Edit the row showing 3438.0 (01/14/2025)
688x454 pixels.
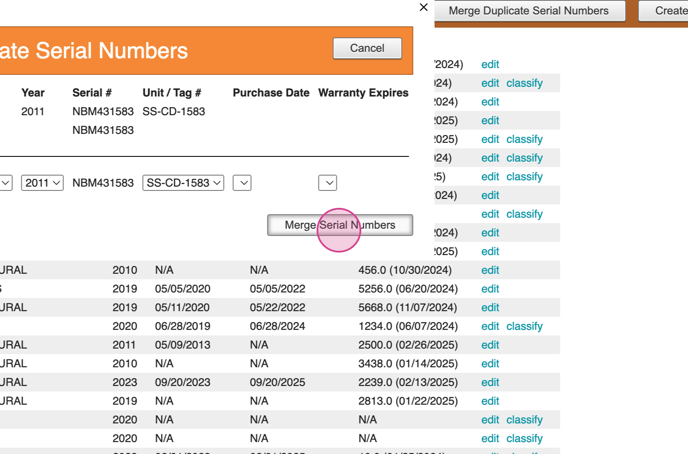coord(490,364)
